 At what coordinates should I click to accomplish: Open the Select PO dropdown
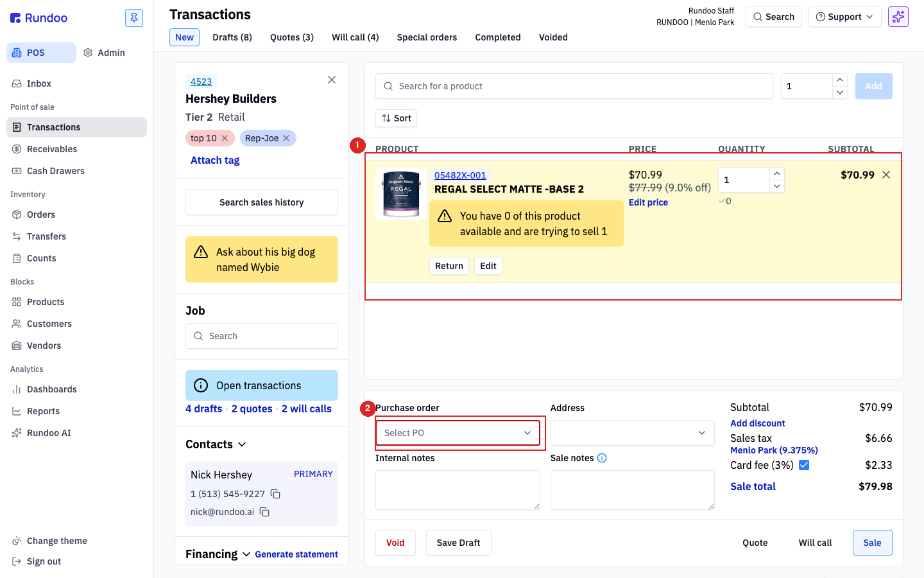458,433
